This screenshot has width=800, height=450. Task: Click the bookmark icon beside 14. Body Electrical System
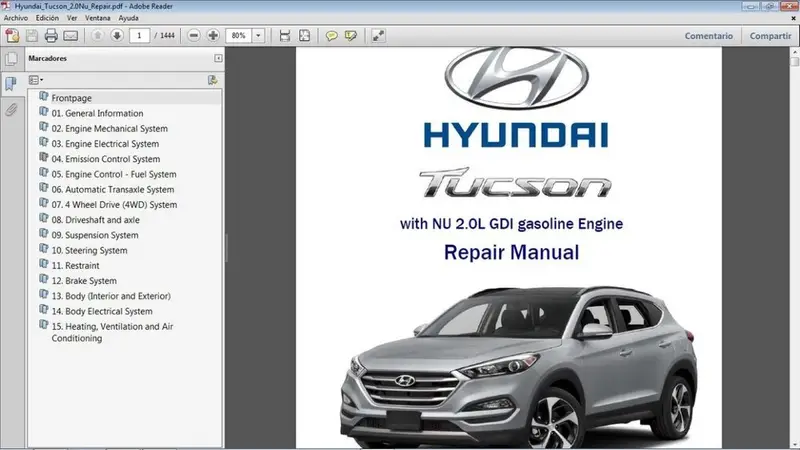44,310
